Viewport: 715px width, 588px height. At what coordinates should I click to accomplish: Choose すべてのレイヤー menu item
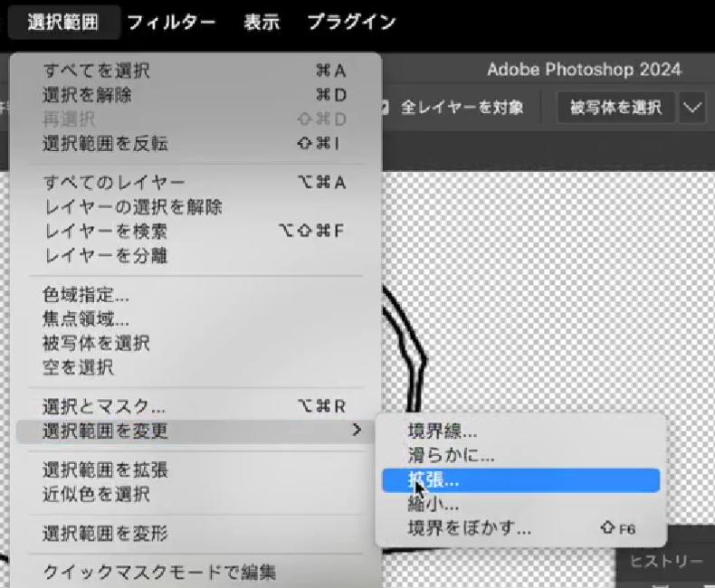pyautogui.click(x=196, y=183)
